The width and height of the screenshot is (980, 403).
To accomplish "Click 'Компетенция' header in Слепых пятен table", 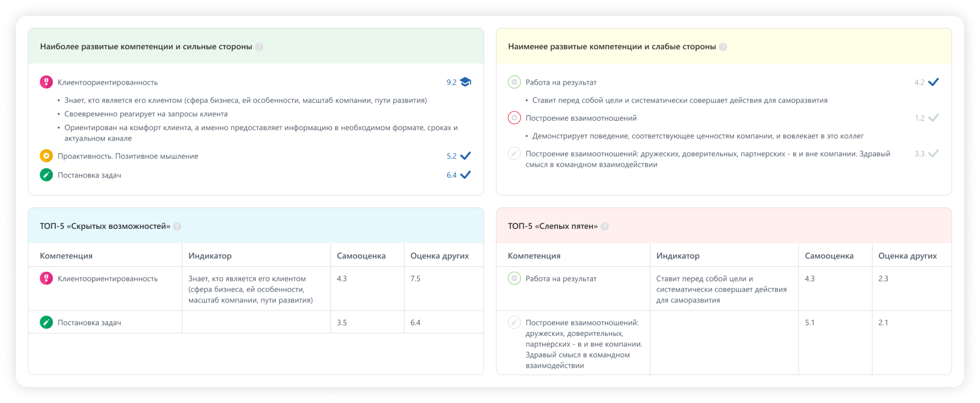I will 534,256.
